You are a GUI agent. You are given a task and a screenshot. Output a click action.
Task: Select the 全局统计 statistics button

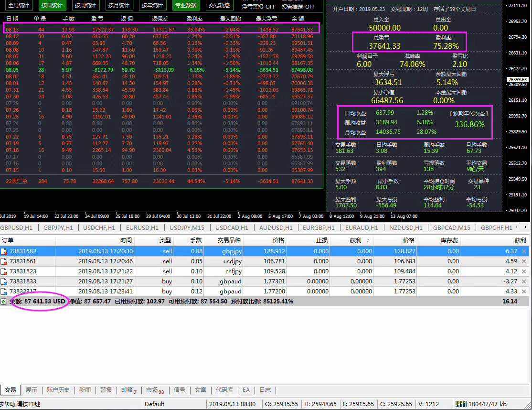pyautogui.click(x=18, y=5)
